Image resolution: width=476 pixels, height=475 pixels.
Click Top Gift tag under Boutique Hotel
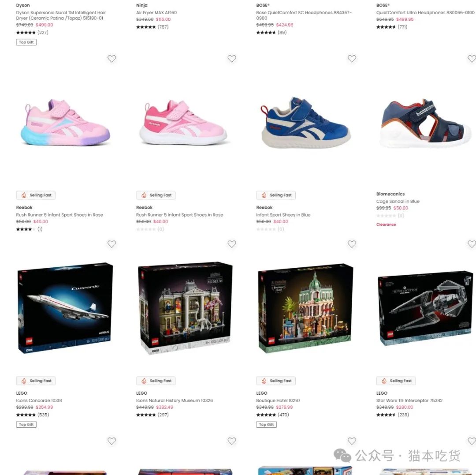click(x=267, y=425)
